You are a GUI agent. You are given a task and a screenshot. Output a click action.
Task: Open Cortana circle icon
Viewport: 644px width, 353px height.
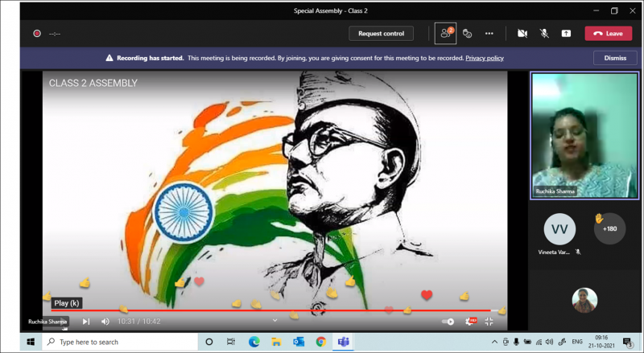pos(208,342)
